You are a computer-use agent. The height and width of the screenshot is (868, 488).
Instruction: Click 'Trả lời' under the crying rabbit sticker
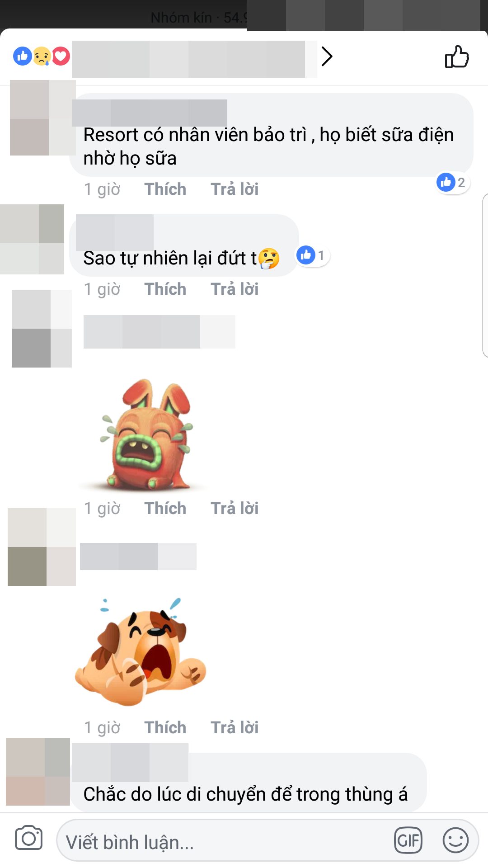pyautogui.click(x=235, y=508)
